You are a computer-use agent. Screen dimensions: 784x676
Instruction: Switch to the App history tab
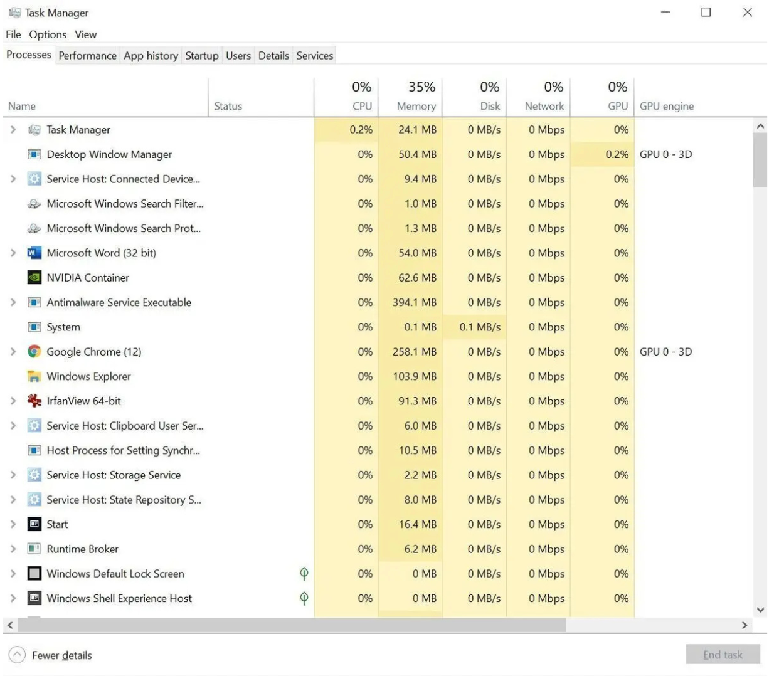[151, 56]
